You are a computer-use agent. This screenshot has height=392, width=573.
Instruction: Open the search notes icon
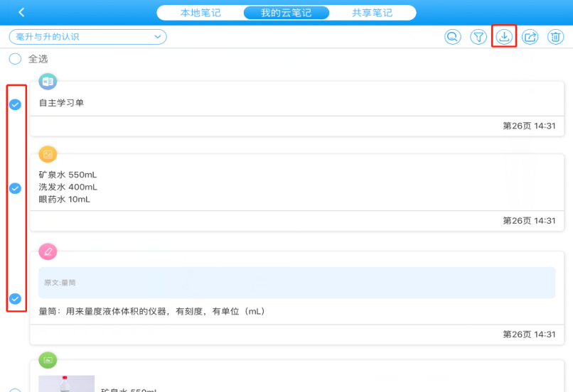453,37
